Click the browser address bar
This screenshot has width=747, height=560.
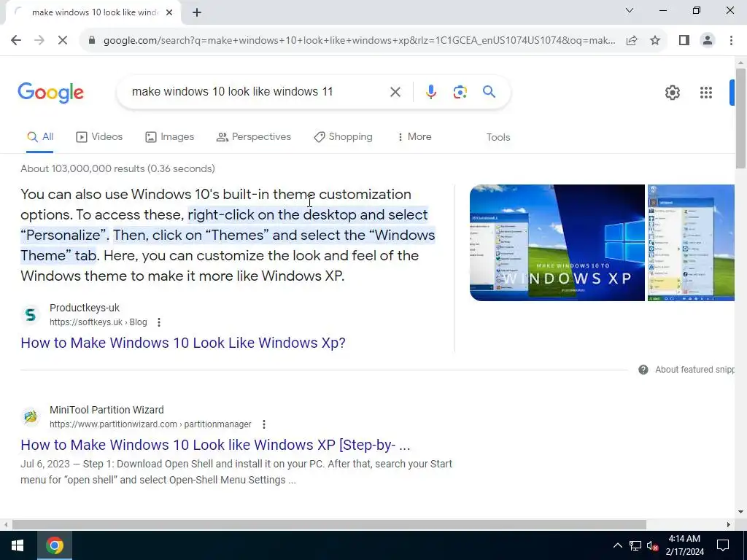coord(359,40)
